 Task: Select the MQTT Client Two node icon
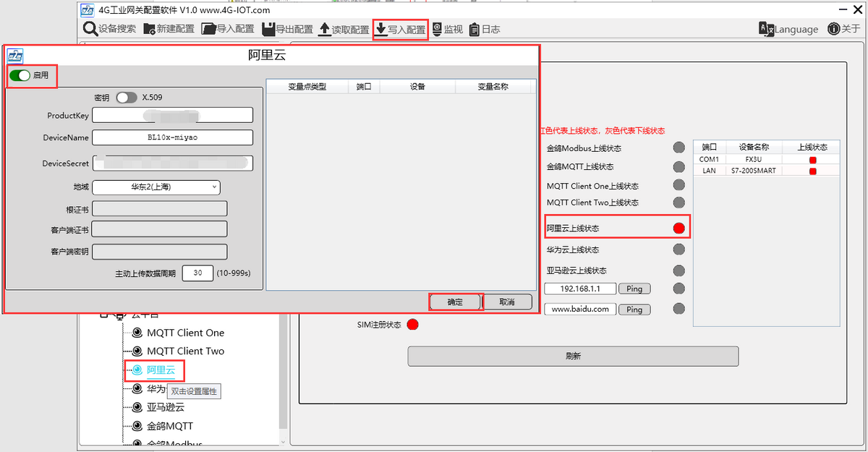pos(137,351)
